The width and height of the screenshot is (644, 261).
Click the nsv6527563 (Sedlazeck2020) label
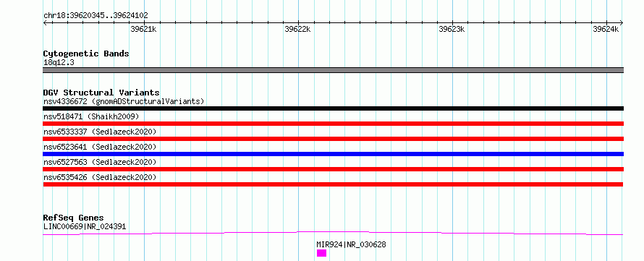(100, 162)
